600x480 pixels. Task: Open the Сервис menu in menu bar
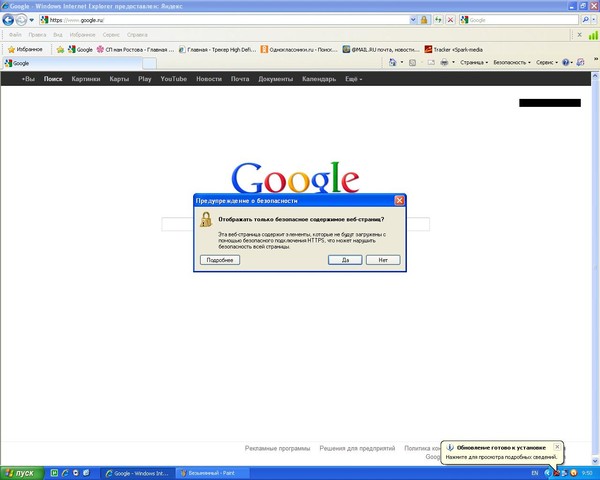[111, 35]
